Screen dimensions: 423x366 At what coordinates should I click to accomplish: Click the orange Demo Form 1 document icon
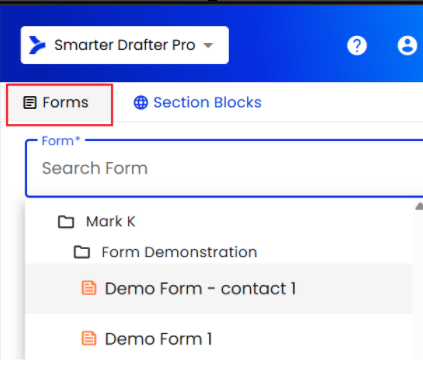[89, 338]
